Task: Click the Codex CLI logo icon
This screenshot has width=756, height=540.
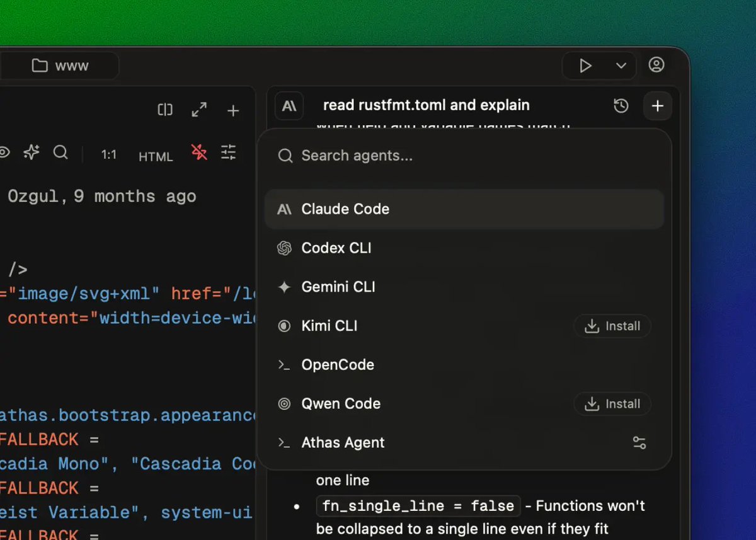Action: [285, 248]
